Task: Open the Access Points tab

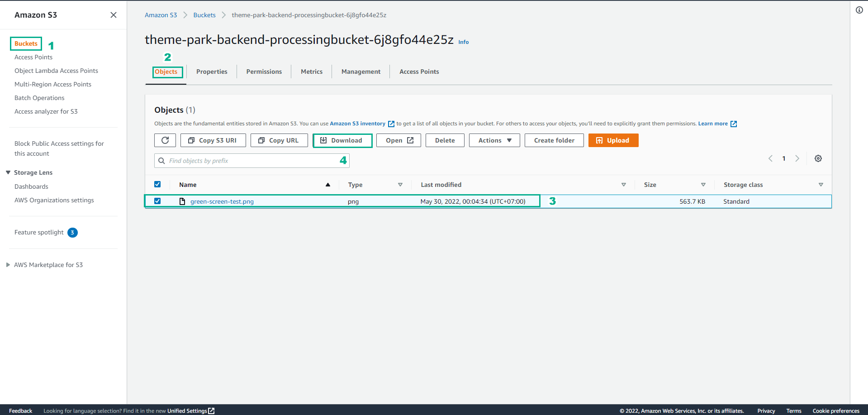Action: (x=419, y=72)
